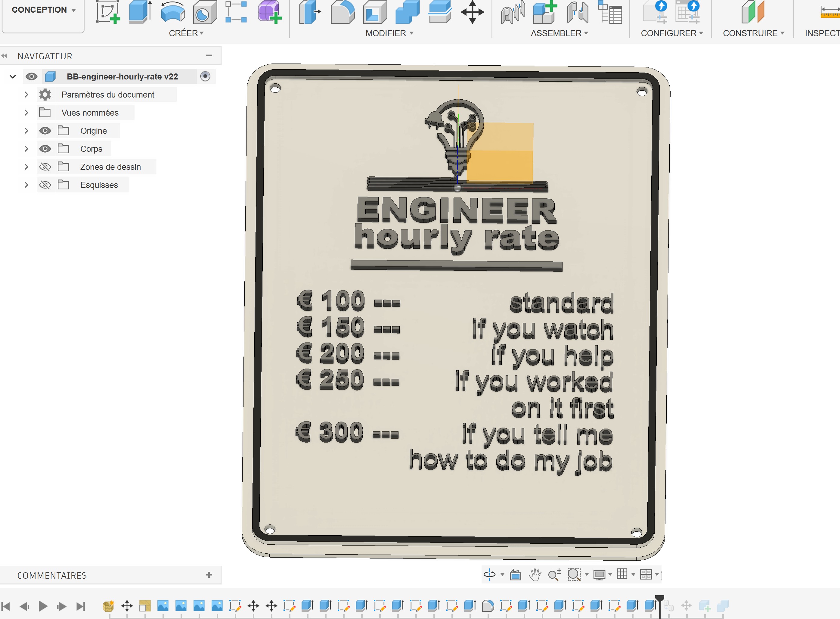Collapse the NAVIGATEUR panel with the minus button
840x619 pixels.
coord(209,55)
